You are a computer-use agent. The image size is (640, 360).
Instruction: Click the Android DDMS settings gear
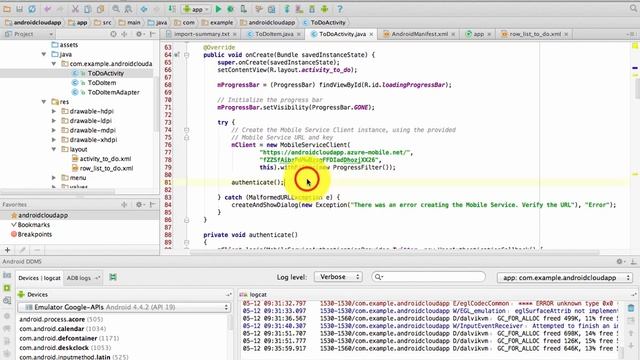pyautogui.click(x=620, y=261)
